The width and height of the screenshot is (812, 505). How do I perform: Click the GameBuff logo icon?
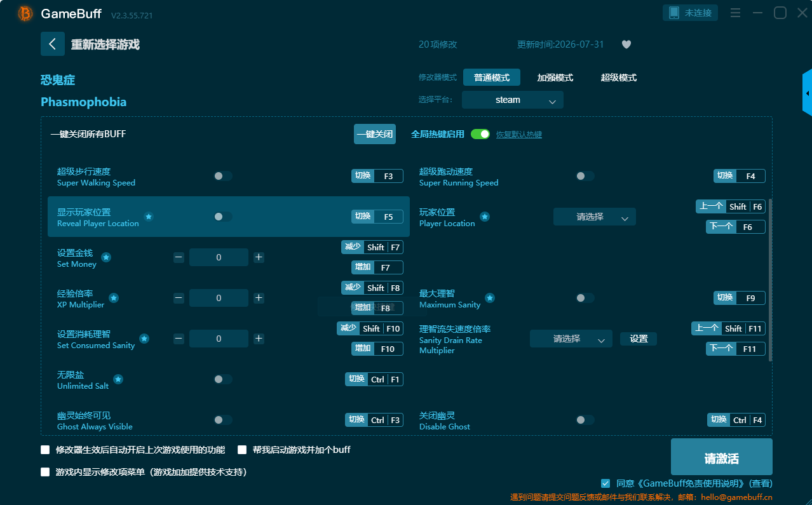pyautogui.click(x=25, y=13)
